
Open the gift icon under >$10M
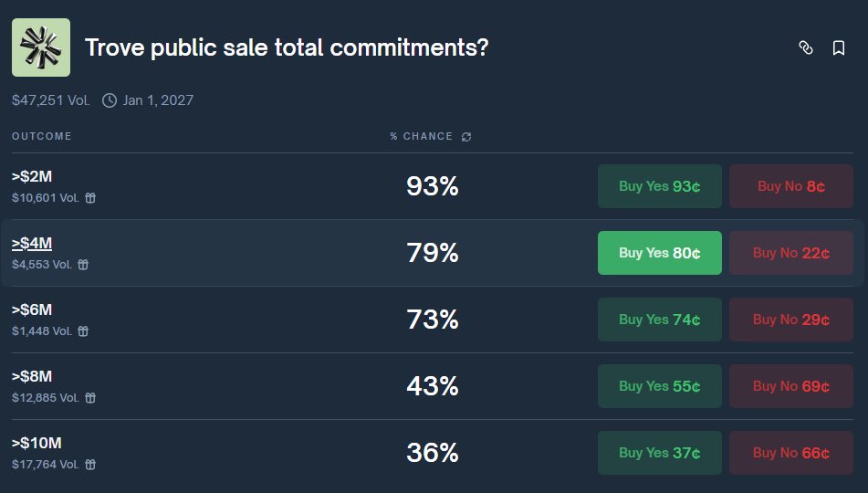click(x=90, y=464)
